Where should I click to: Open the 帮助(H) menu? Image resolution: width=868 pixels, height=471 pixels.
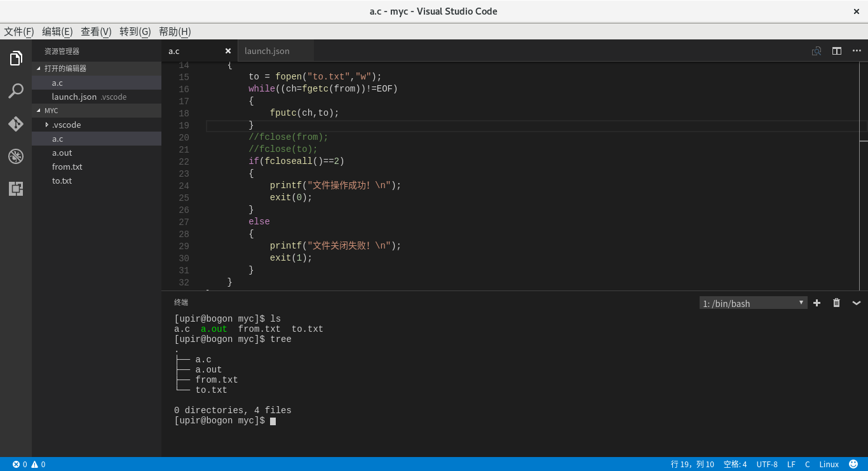pyautogui.click(x=175, y=31)
